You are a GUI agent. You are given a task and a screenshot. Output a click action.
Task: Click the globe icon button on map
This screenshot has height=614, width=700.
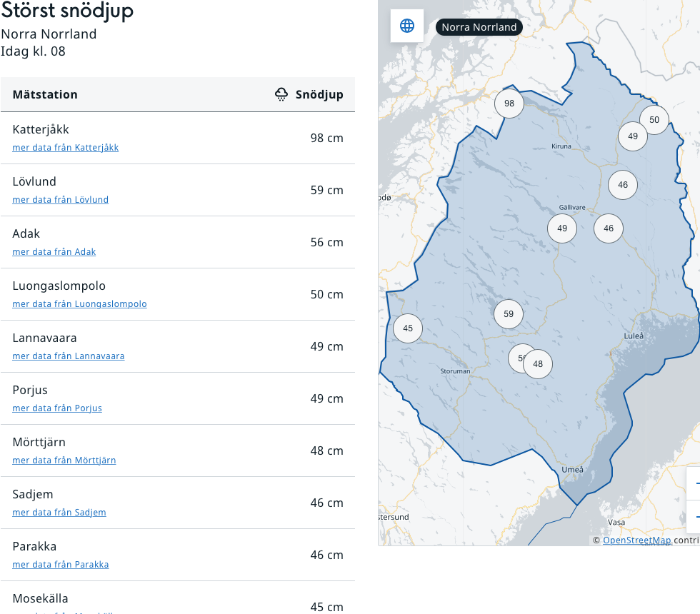[407, 26]
